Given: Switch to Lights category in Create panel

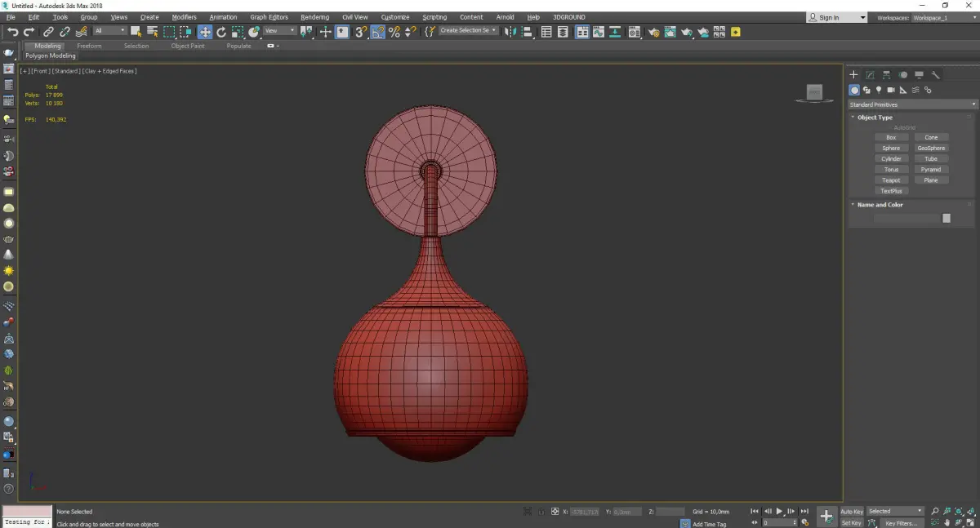Looking at the screenshot, I should click(879, 90).
